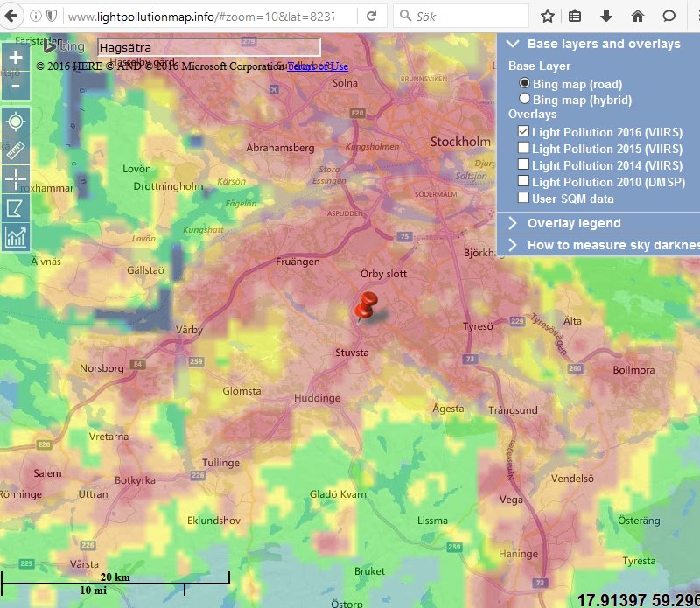Bookmark this page with the star icon
Viewport: 700px width, 608px height.
548,16
